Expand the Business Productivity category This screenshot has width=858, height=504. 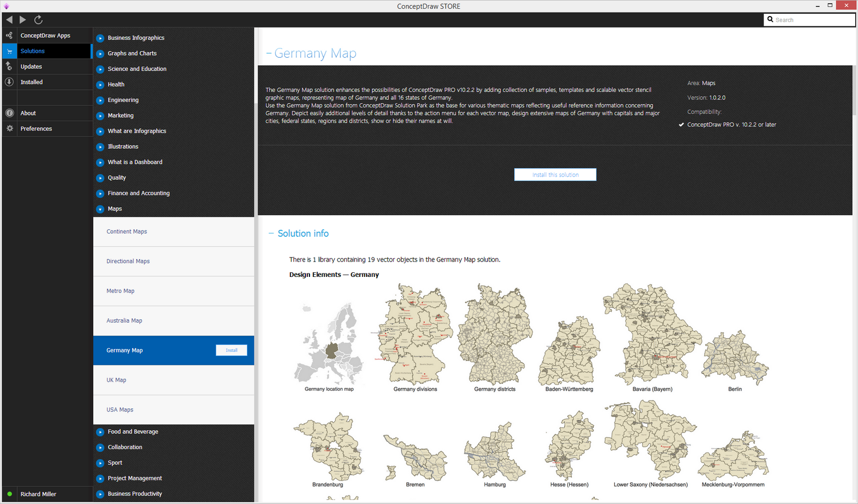coord(100,494)
